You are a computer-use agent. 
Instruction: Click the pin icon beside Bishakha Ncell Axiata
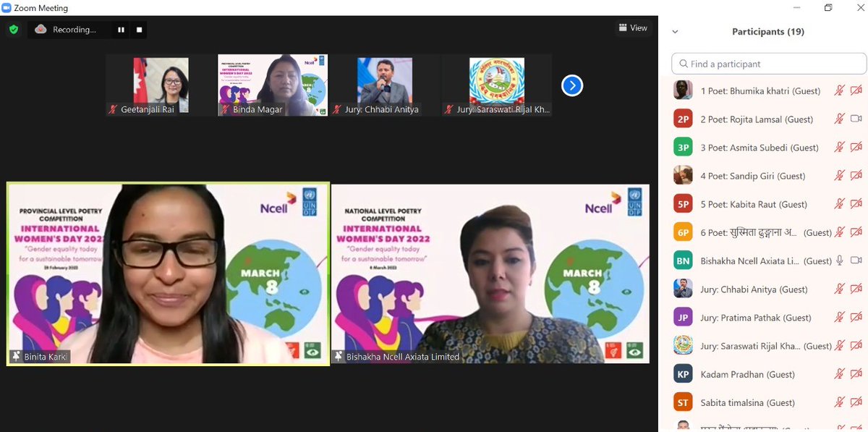[338, 356]
